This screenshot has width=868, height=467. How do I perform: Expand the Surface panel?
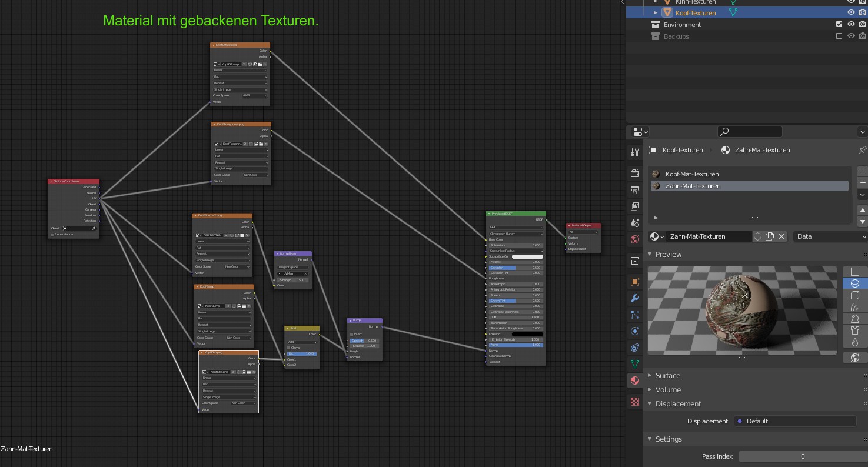[668, 375]
